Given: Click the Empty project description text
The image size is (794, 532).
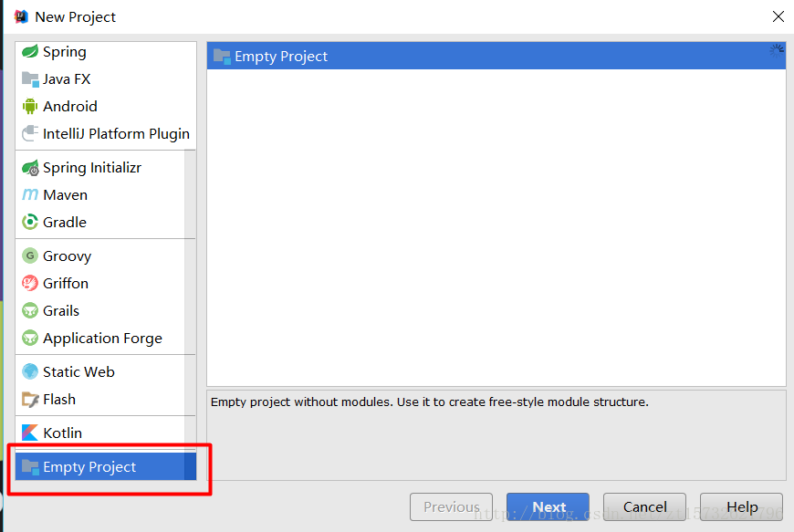Looking at the screenshot, I should point(430,402).
